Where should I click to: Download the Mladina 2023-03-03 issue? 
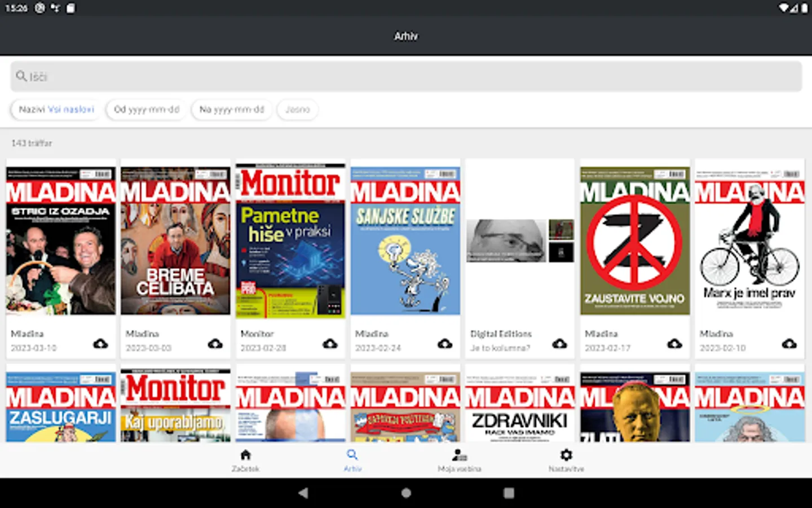click(x=215, y=343)
